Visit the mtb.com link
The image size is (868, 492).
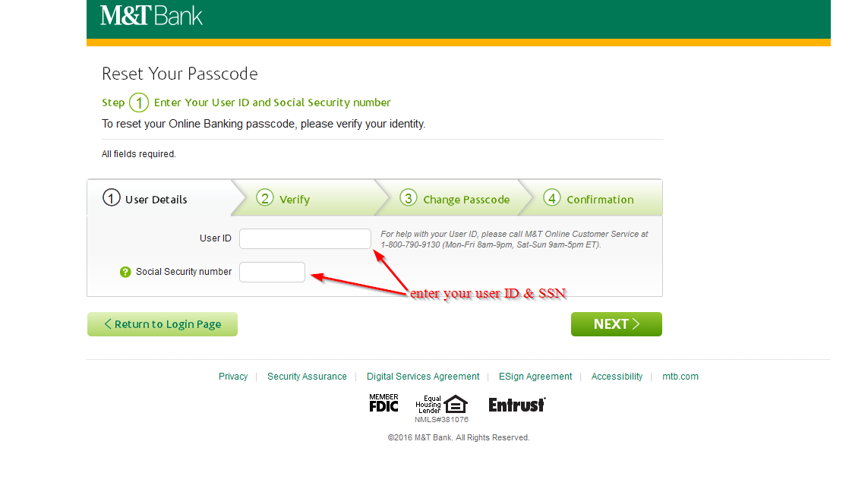680,377
